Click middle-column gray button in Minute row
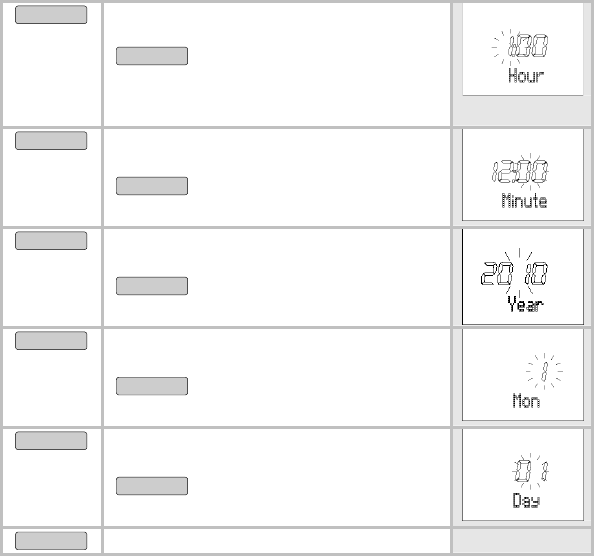The width and height of the screenshot is (594, 556). click(x=152, y=186)
